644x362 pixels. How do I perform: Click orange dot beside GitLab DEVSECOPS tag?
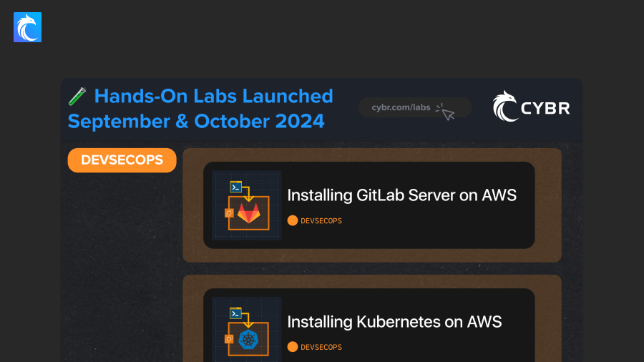pos(293,220)
